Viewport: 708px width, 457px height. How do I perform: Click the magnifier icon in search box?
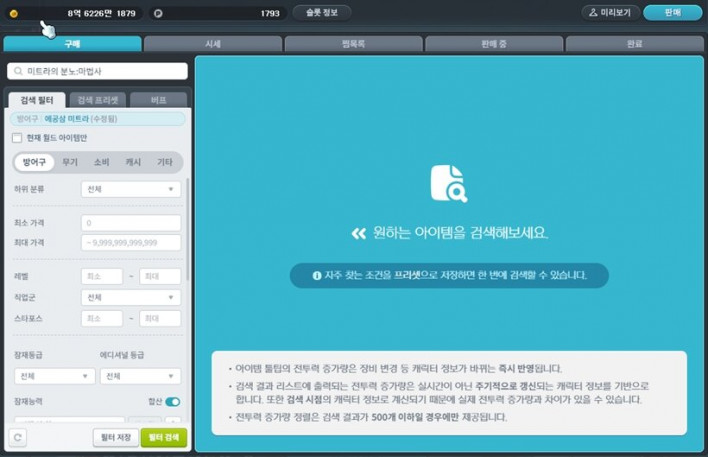(18, 71)
